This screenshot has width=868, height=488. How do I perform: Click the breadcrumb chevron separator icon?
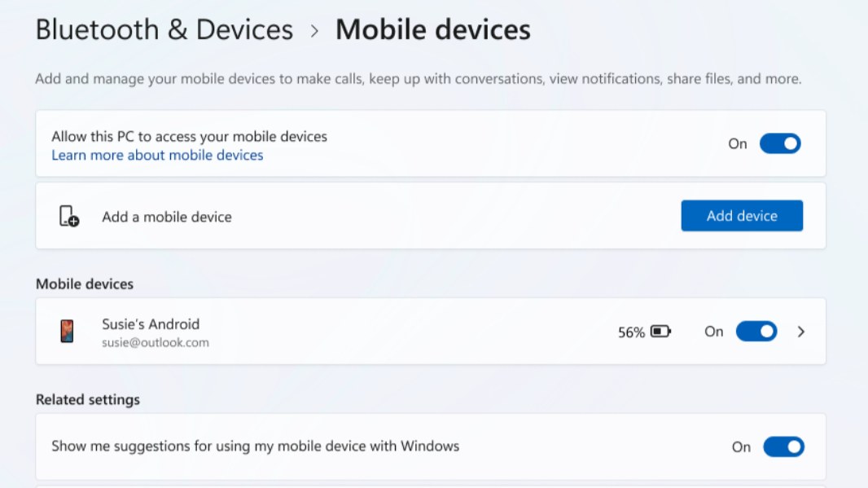pyautogui.click(x=313, y=30)
